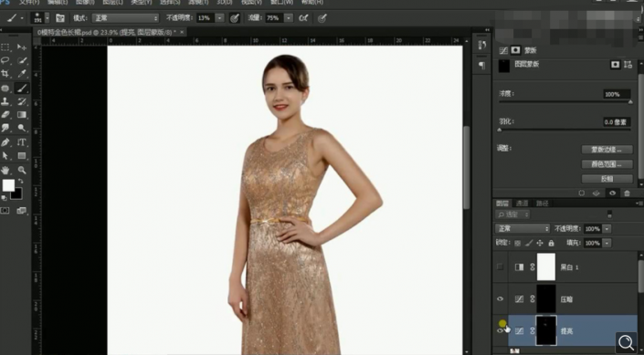Click the 反相 invert button
This screenshot has height=355, width=644.
click(x=607, y=179)
